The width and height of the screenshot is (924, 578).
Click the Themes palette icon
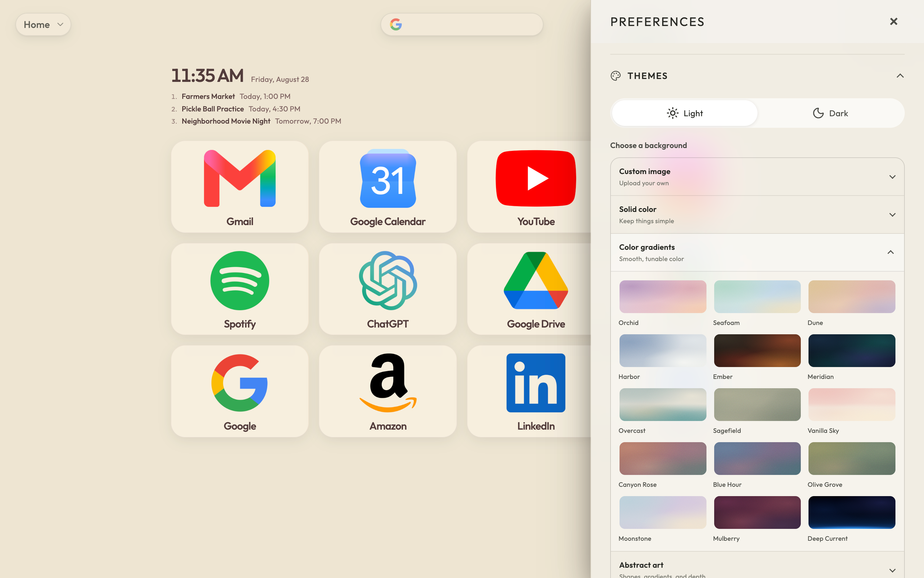click(615, 76)
